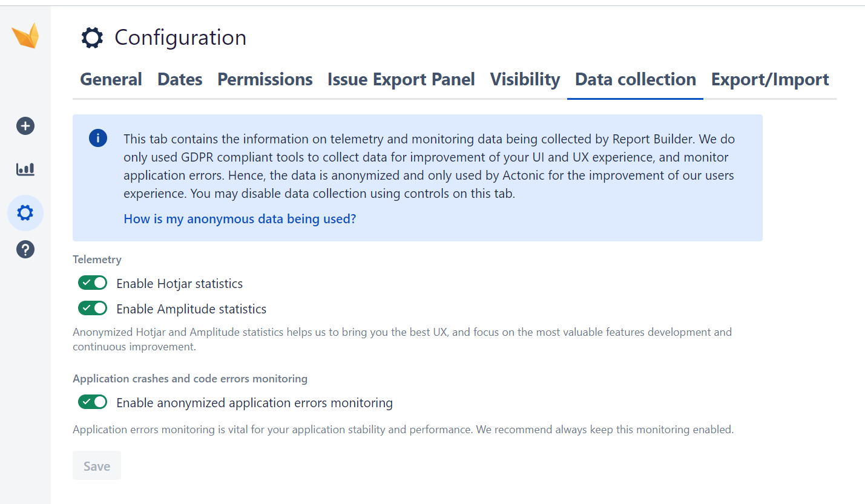Open the help question mark icon
Viewport: 865px width, 504px height.
coord(25,249)
